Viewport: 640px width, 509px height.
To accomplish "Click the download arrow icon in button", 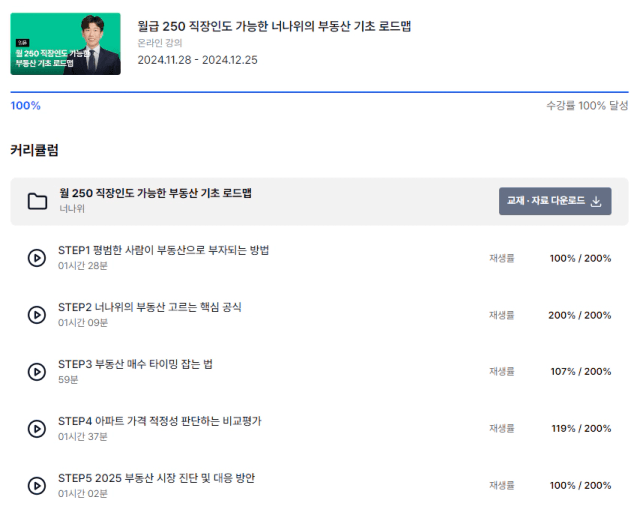I will pyautogui.click(x=596, y=201).
